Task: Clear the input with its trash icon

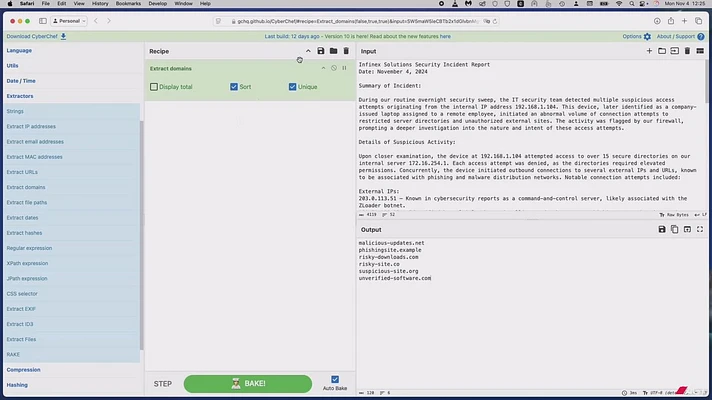Action: pos(687,51)
